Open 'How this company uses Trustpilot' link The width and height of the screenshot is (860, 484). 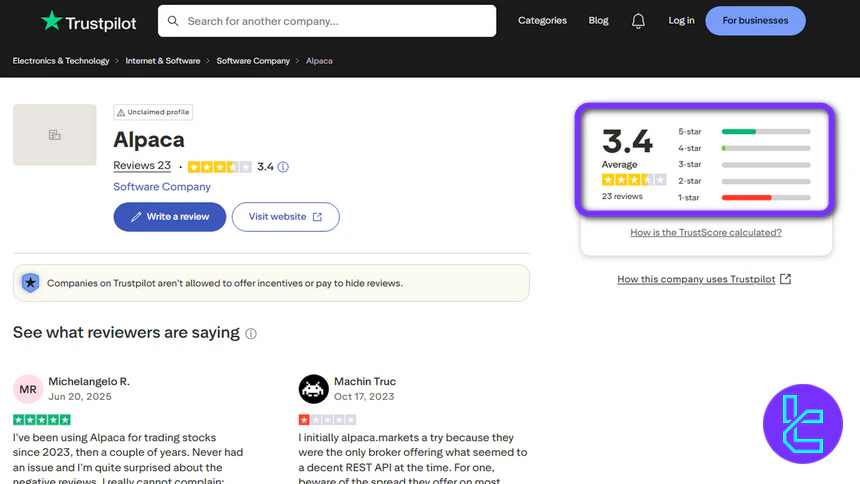pyautogui.click(x=696, y=279)
